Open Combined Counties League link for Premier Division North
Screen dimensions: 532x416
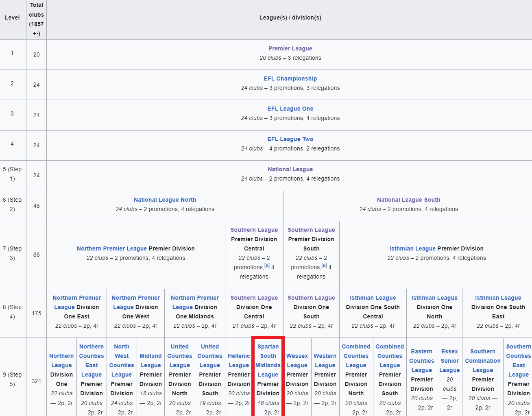(356, 356)
